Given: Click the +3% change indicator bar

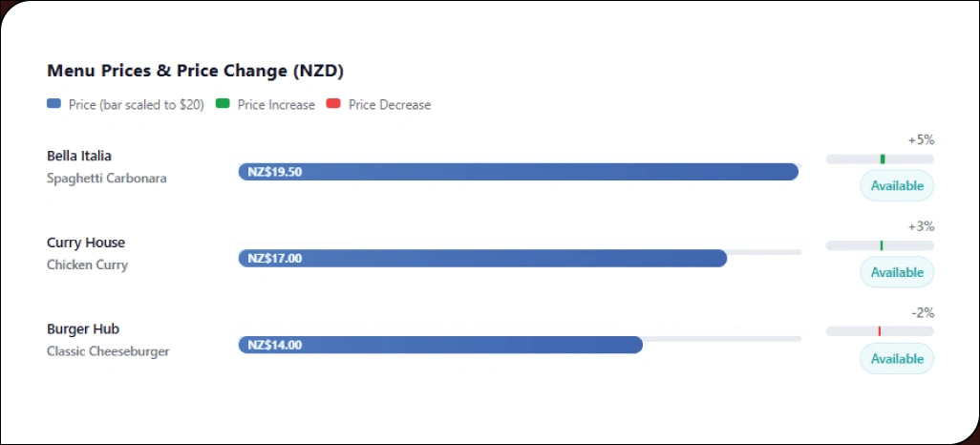Looking at the screenshot, I should (880, 245).
